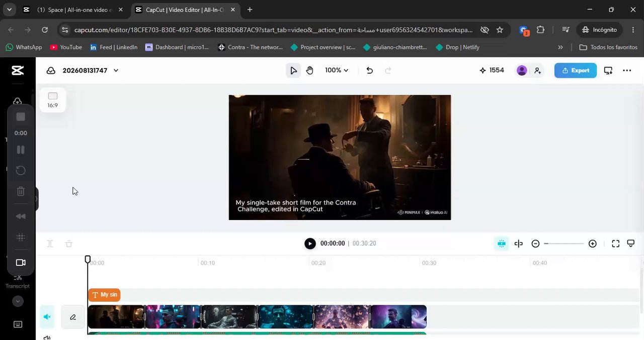The image size is (644, 340).
Task: Enter fullscreen preview mode
Action: pos(616,244)
